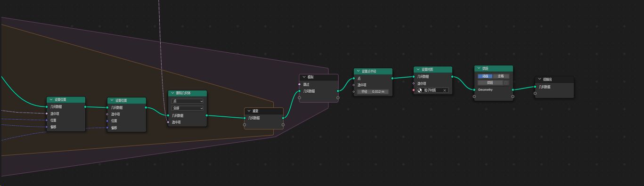Image resolution: width=644 pixels, height=186 pixels.
Task: Select the 烘焙 node by its header title
Action: pyautogui.click(x=485, y=68)
